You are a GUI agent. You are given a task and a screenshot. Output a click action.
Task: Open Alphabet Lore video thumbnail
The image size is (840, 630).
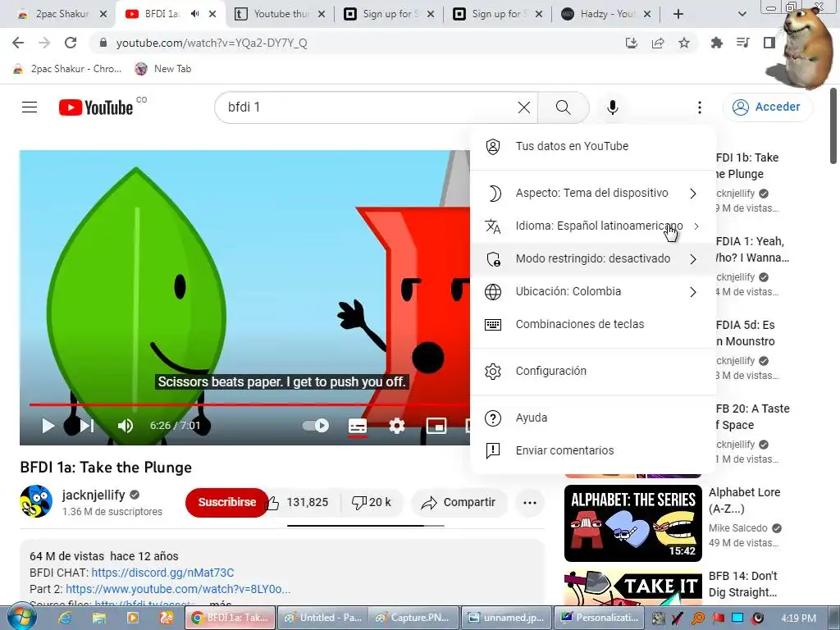pyautogui.click(x=632, y=523)
